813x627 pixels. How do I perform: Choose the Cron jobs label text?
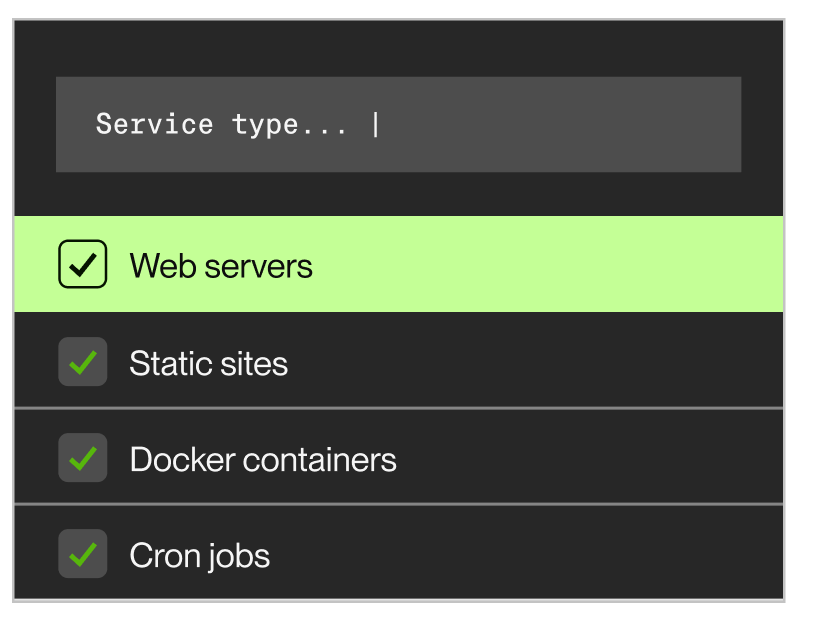point(199,556)
